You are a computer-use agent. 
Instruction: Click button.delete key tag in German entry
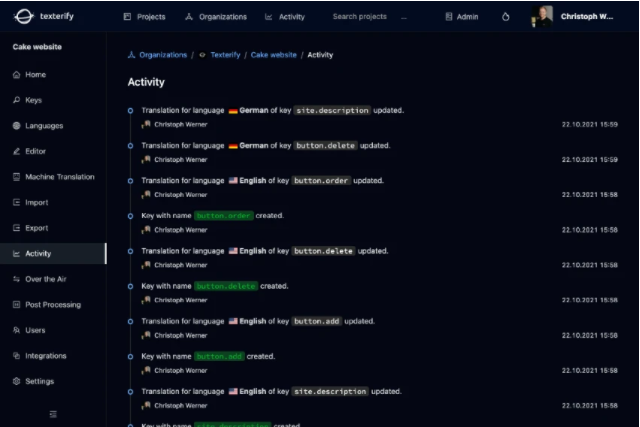click(x=325, y=146)
